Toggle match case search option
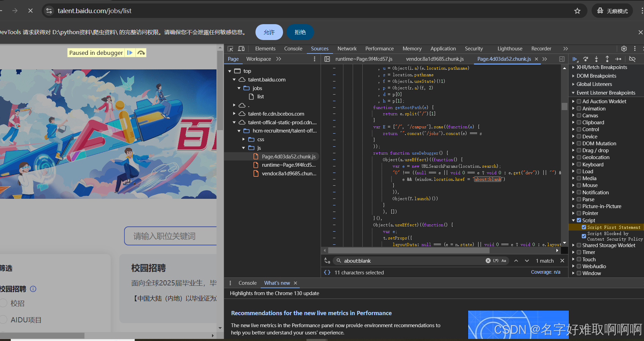644x341 pixels. point(504,261)
